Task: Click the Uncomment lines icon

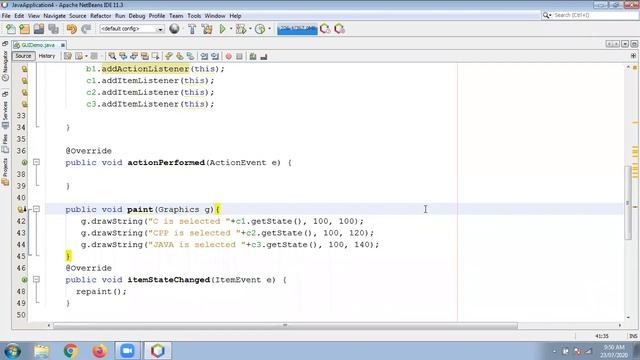Action: [264, 56]
